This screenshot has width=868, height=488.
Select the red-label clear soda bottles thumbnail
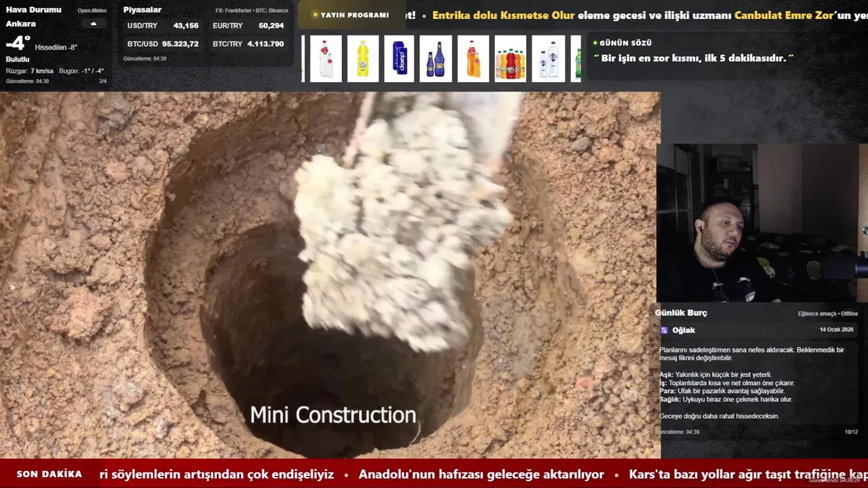(326, 59)
